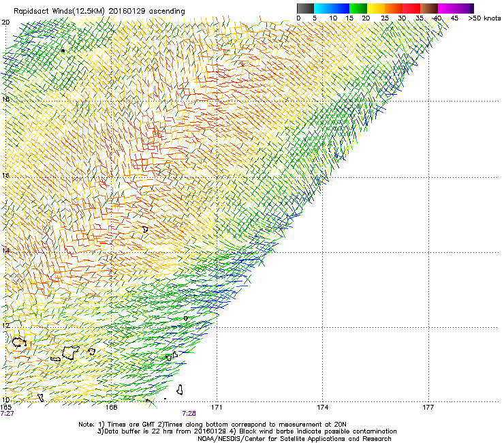The height and width of the screenshot is (443, 504).
Task: Click the latitude label '18'
Action: [5, 99]
